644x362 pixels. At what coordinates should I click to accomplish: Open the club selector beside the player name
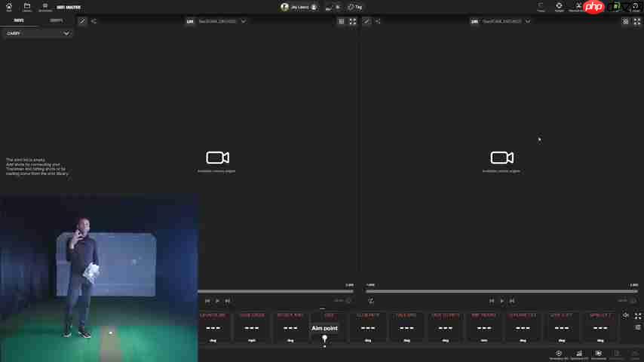333,7
